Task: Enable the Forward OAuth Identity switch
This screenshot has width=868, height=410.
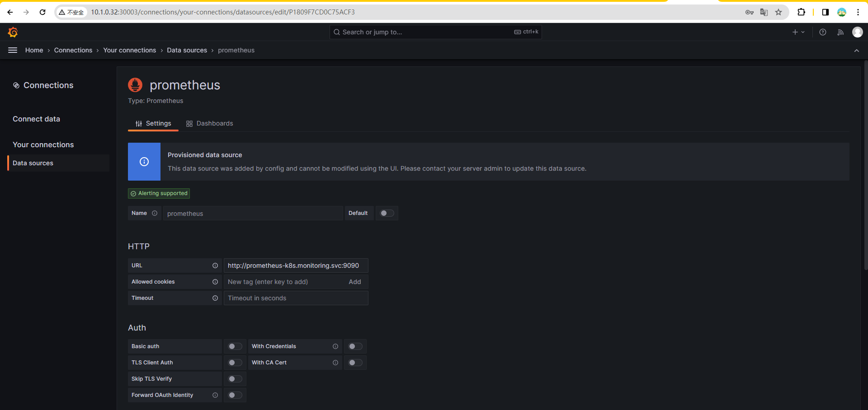Action: pyautogui.click(x=235, y=395)
